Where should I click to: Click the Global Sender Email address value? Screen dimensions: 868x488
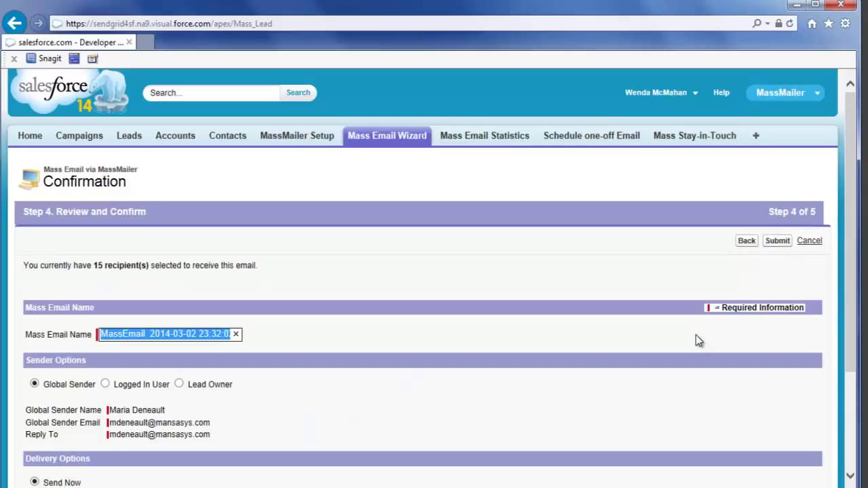coord(159,422)
